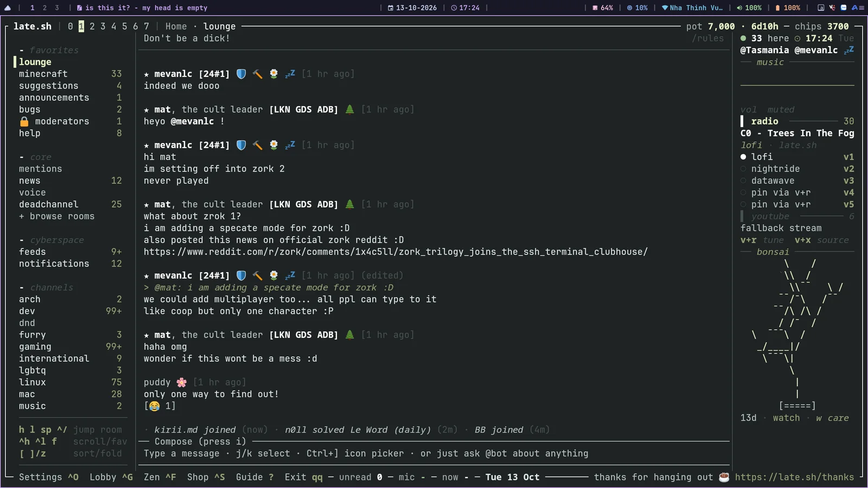Screen dimensions: 868x488
Task: Toggle the muted volume label
Action: pyautogui.click(x=781, y=110)
